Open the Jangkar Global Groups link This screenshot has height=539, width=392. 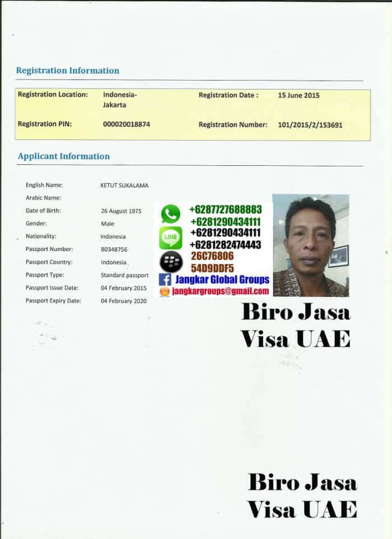tap(221, 280)
